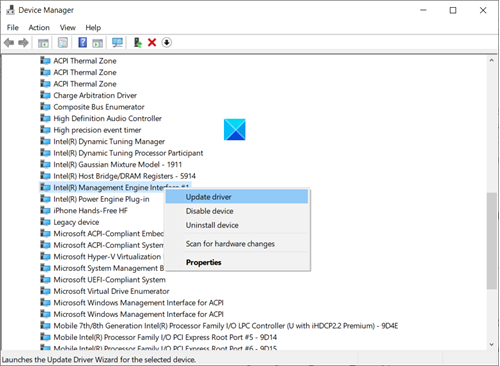Image resolution: width=500 pixels, height=366 pixels.
Task: Select the PCI Express Root Port #5 - 9D14 row
Action: (x=165, y=337)
